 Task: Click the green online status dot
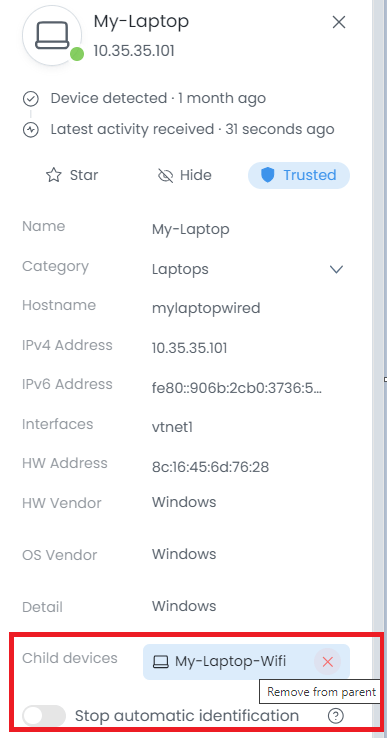77,55
